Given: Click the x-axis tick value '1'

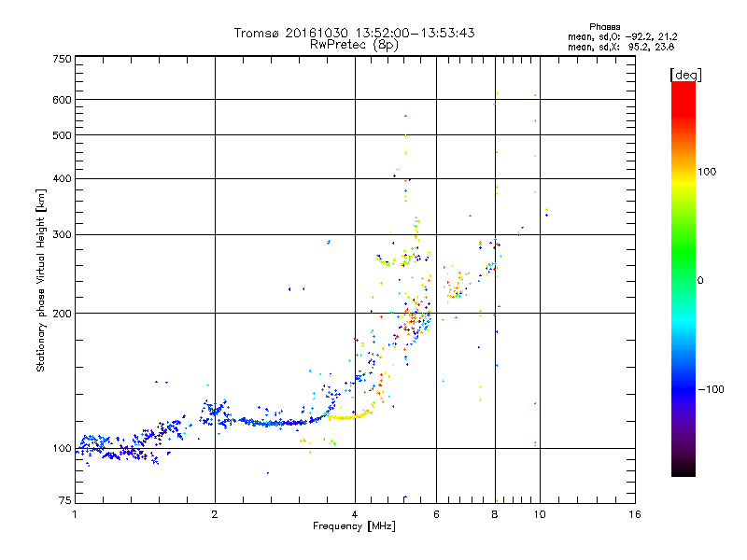Looking at the screenshot, I should [x=75, y=514].
